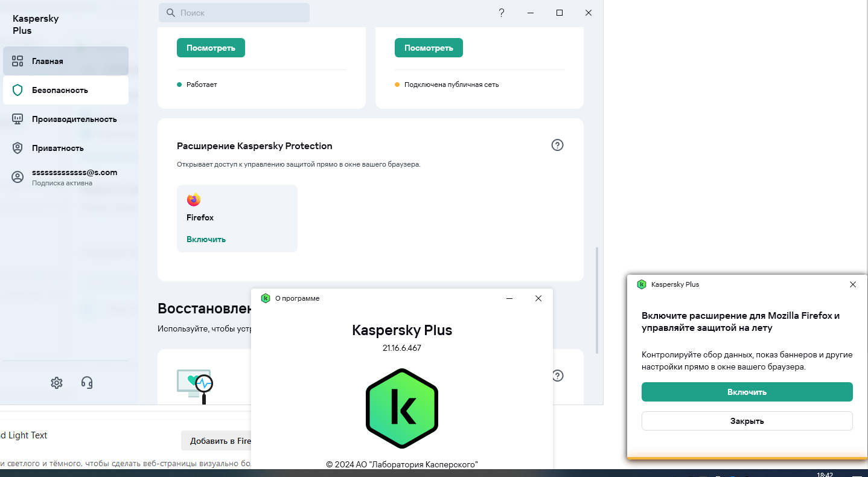Open the Производительность section
868x477 pixels.
click(x=65, y=119)
